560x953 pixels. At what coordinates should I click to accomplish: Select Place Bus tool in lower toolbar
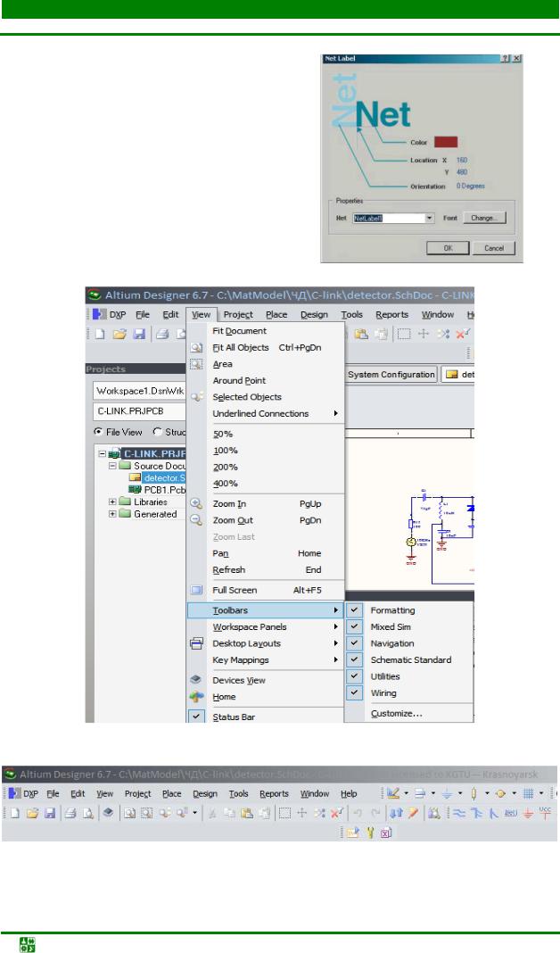pyautogui.click(x=477, y=813)
